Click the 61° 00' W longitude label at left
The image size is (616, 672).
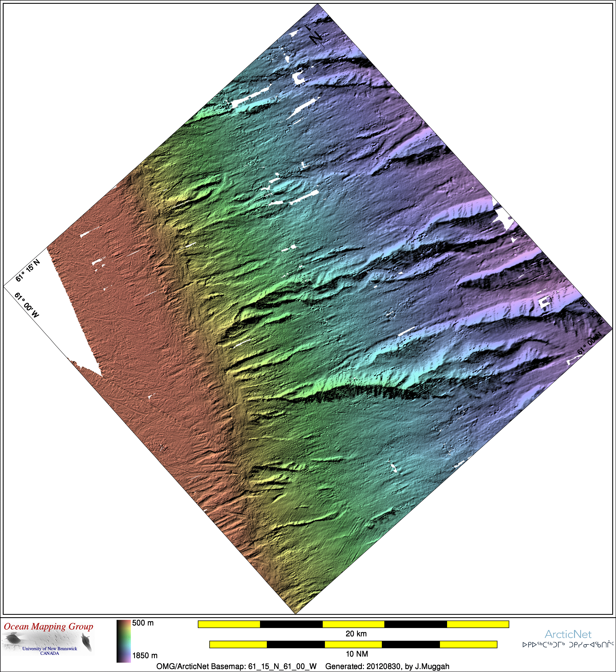(x=27, y=305)
